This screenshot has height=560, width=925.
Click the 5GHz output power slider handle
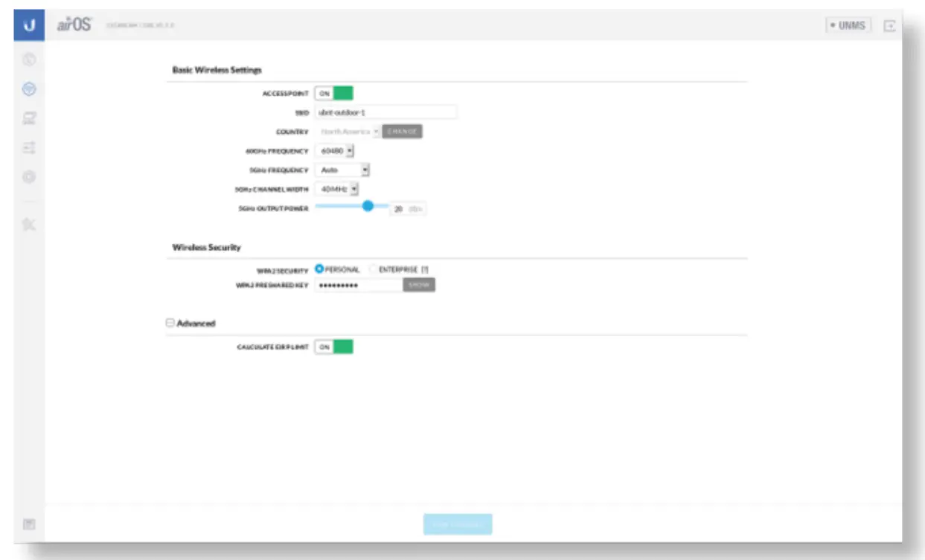[x=368, y=207]
